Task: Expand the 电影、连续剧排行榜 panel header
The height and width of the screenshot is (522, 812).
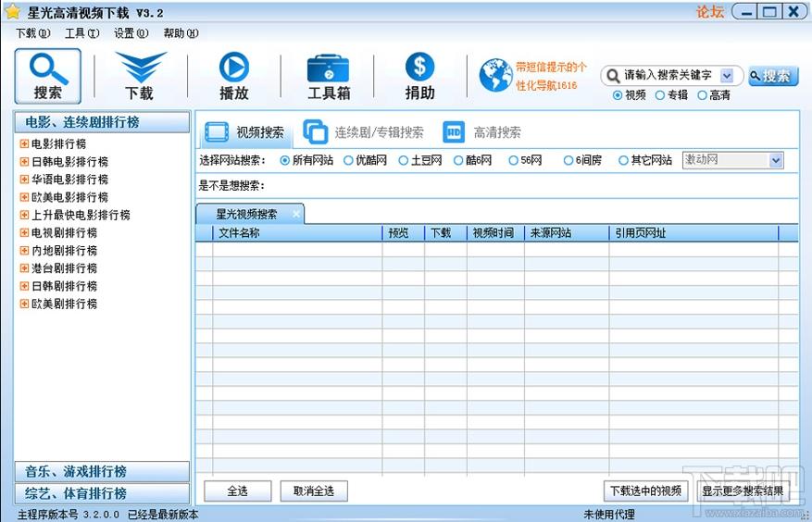Action: pos(102,123)
